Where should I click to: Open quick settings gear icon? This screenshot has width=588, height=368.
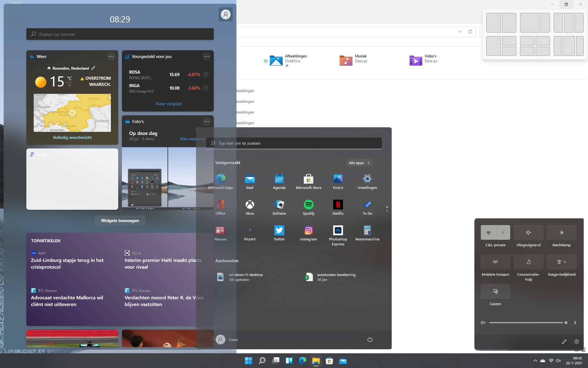[577, 342]
